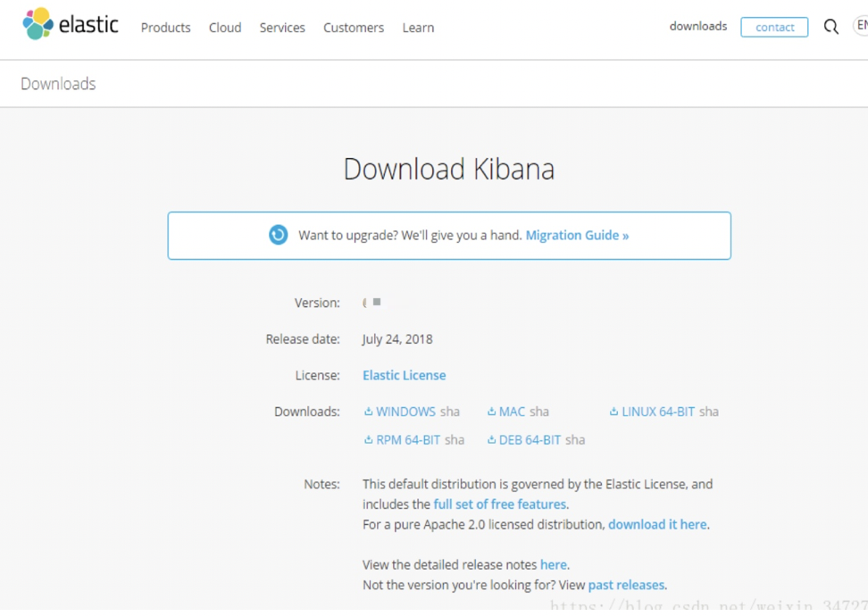Click the Version: label
Image resolution: width=868 pixels, height=616 pixels.
click(x=317, y=303)
